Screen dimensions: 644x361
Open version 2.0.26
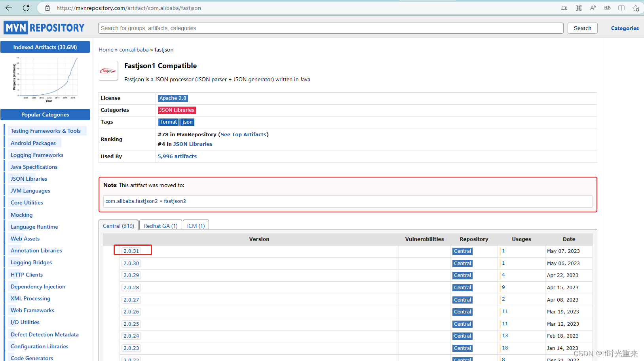(x=131, y=312)
